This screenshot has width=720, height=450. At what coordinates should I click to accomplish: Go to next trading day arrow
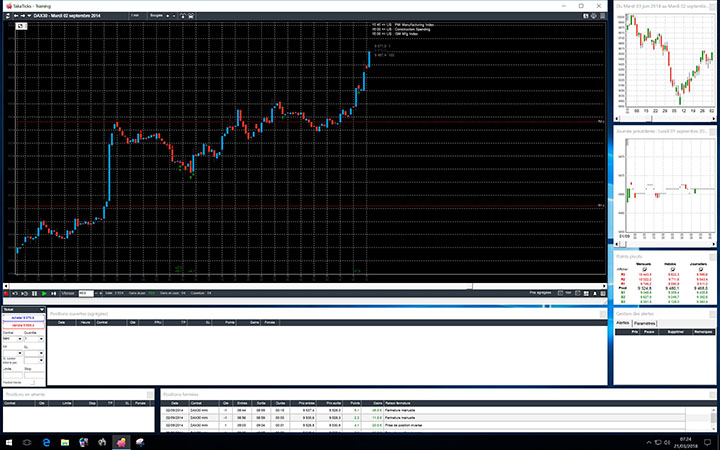coord(22,16)
